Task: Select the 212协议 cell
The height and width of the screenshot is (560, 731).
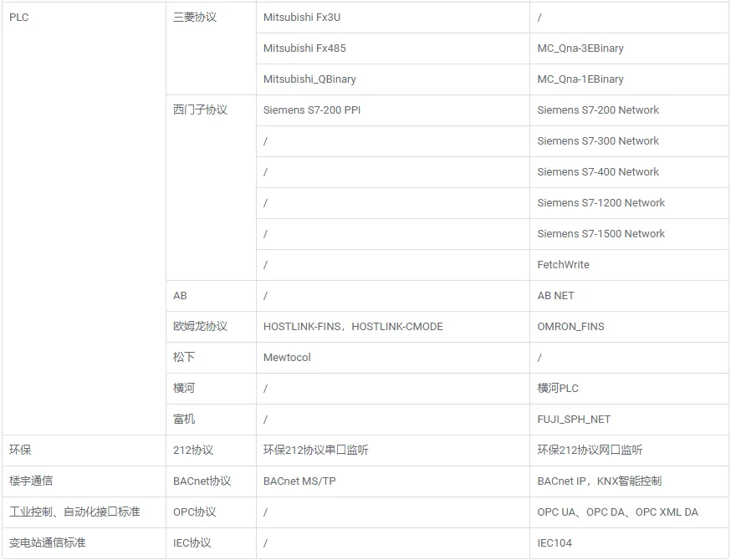Action: click(212, 450)
